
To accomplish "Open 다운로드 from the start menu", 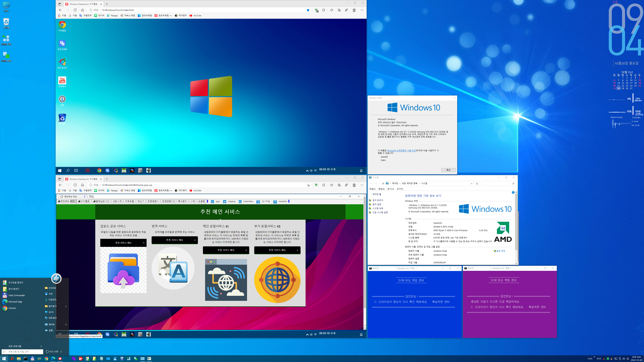I will point(51,299).
